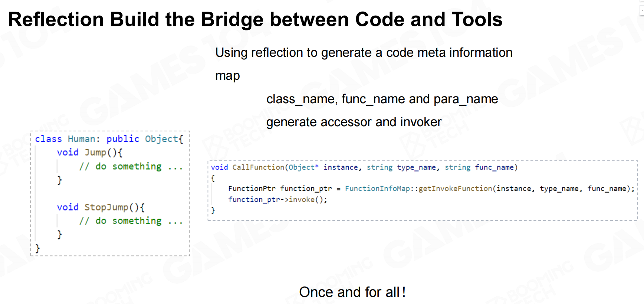Click the 'void StopJump(){' code line
The width and height of the screenshot is (644, 304).
[101, 207]
